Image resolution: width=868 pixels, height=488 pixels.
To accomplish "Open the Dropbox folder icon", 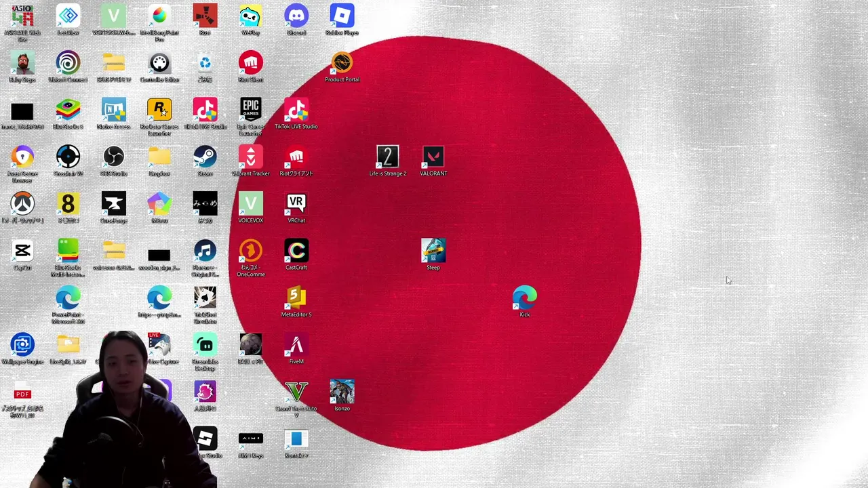I will 159,157.
